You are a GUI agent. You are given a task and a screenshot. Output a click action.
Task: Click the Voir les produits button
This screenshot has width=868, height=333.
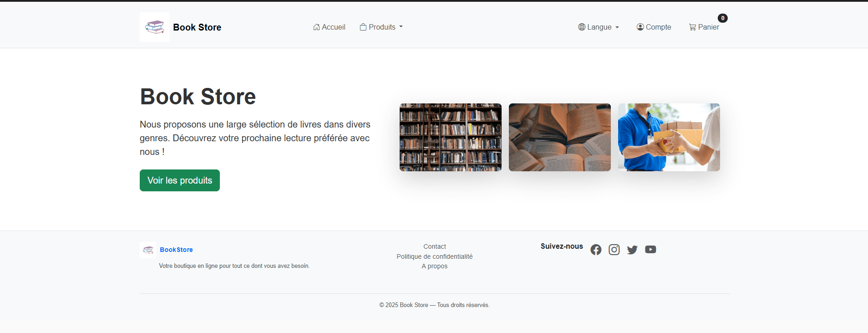pos(180,180)
